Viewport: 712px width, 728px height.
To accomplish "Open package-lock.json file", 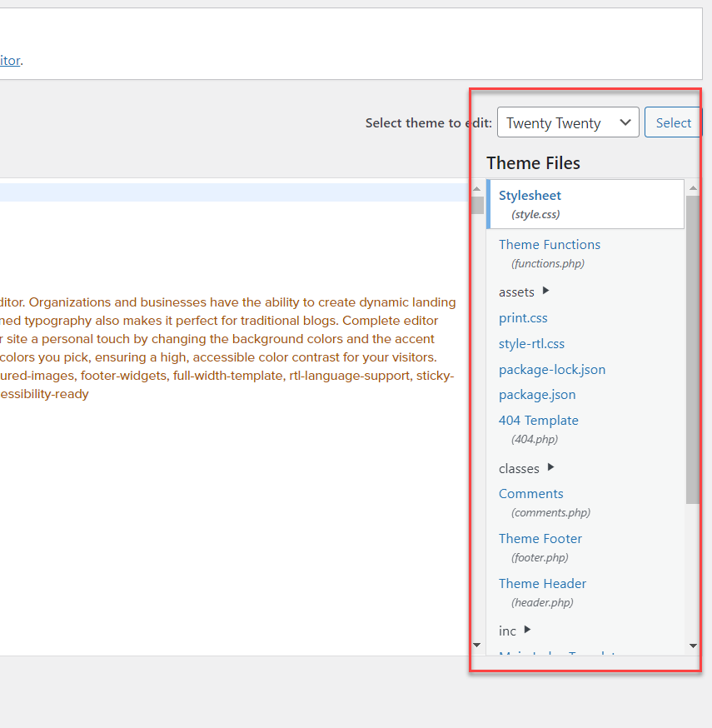I will coord(552,370).
